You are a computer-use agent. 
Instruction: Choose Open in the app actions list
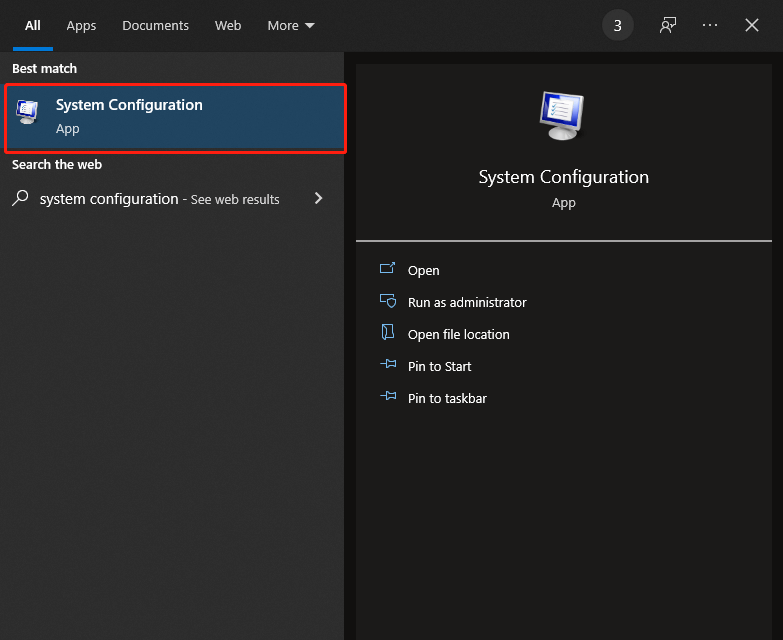[x=423, y=270]
